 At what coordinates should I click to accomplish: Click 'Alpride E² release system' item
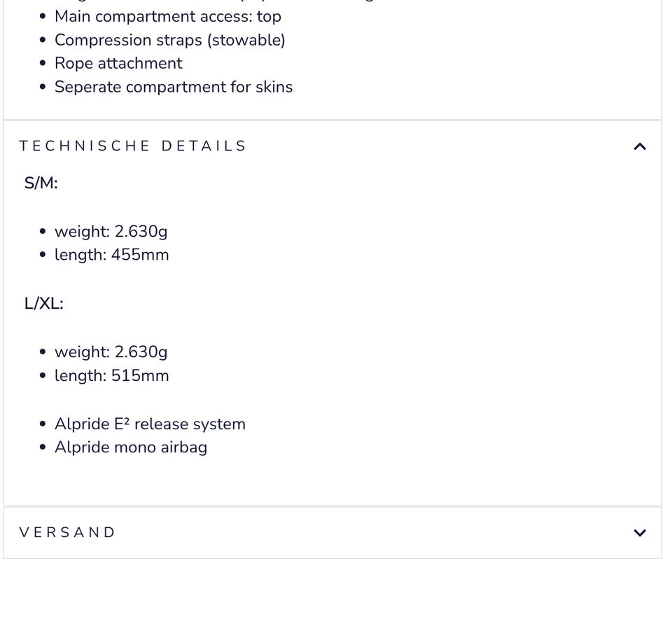(150, 424)
